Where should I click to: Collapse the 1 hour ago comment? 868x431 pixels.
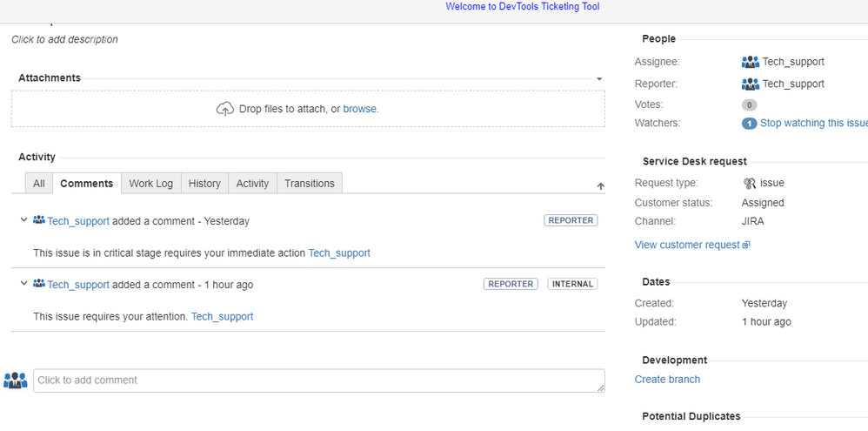point(23,284)
